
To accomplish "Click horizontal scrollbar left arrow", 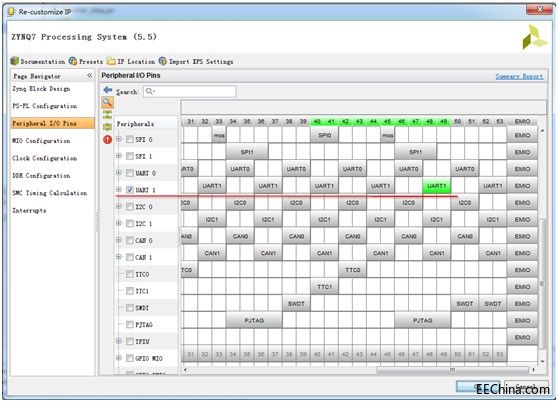I will click(x=185, y=370).
